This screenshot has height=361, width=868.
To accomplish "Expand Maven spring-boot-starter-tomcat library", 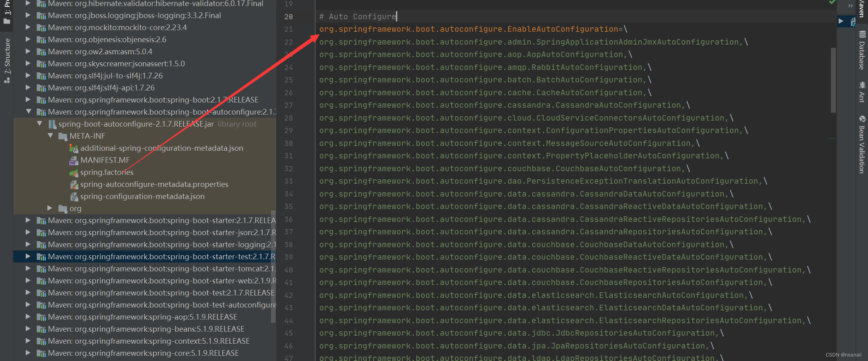I will tap(28, 268).
